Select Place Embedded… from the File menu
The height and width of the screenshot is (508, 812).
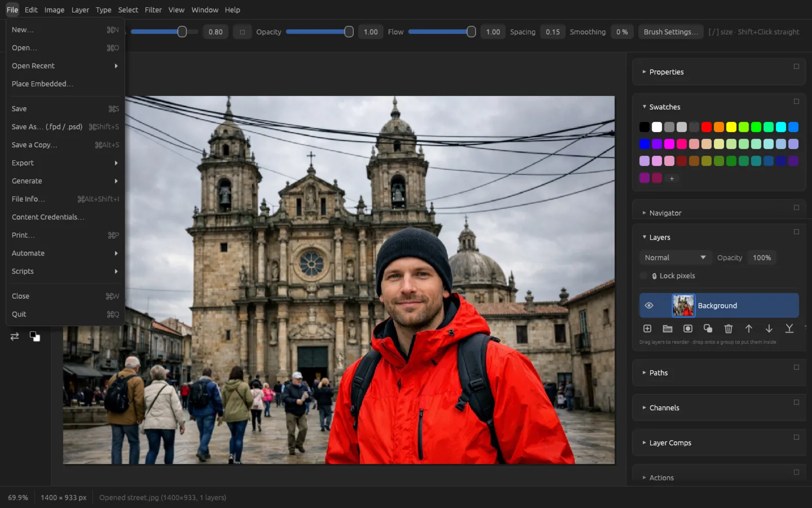pos(65,84)
